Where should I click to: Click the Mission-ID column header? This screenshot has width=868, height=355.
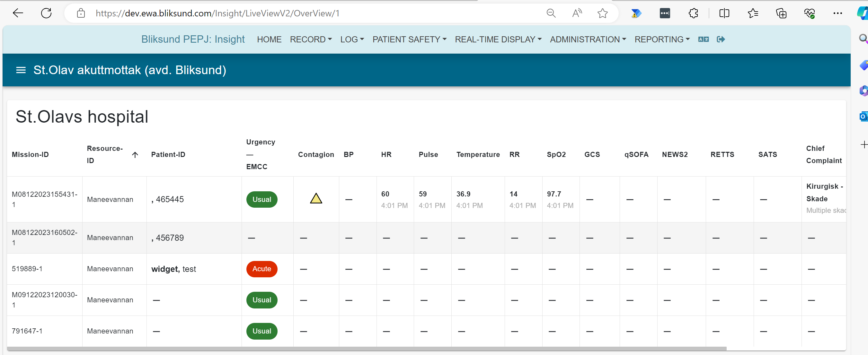click(x=30, y=154)
